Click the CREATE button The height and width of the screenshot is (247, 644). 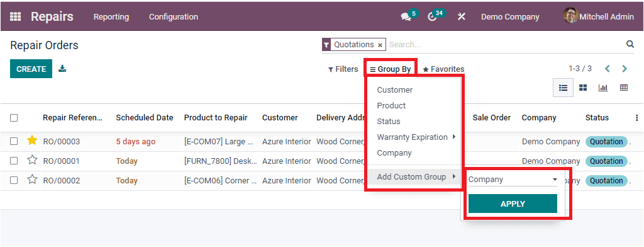pos(31,69)
